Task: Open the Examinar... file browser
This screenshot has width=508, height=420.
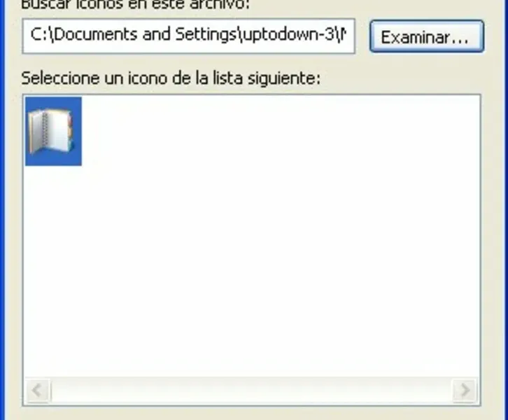Action: coord(427,36)
